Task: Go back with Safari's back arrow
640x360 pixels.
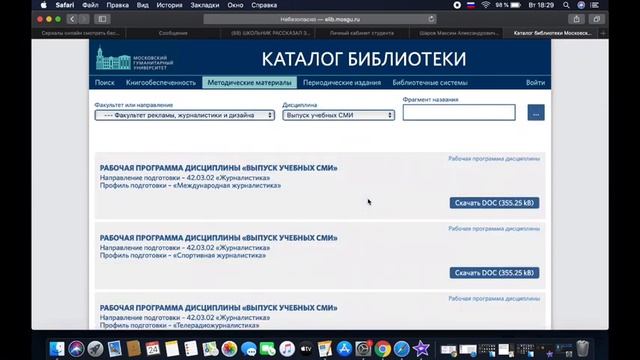Action: point(72,19)
